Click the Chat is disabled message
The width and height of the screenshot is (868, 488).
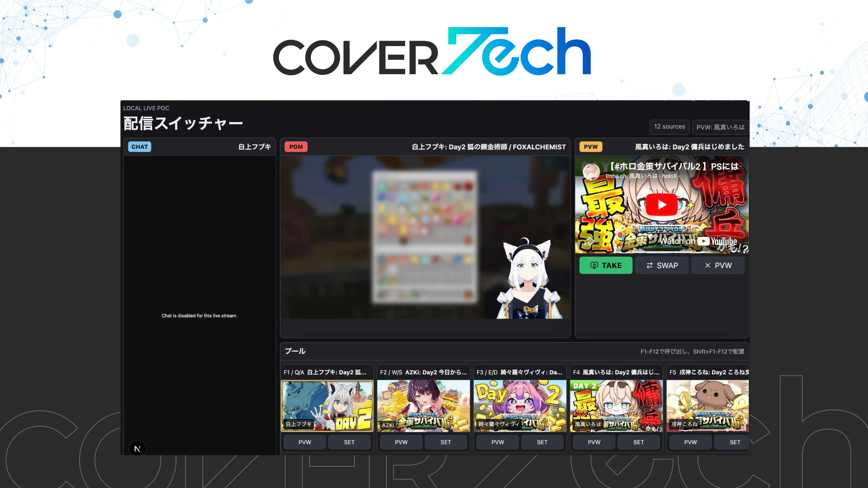pyautogui.click(x=199, y=316)
